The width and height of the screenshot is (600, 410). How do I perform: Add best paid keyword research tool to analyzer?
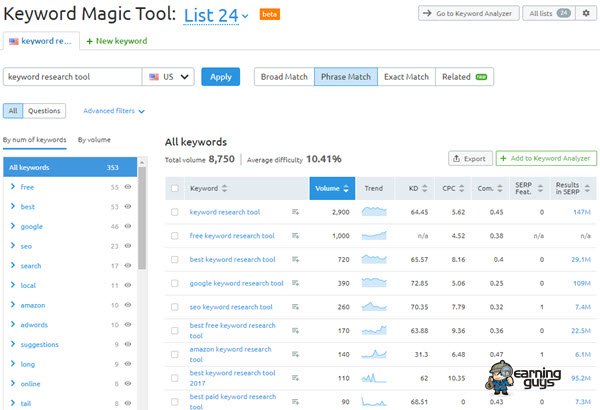(295, 402)
